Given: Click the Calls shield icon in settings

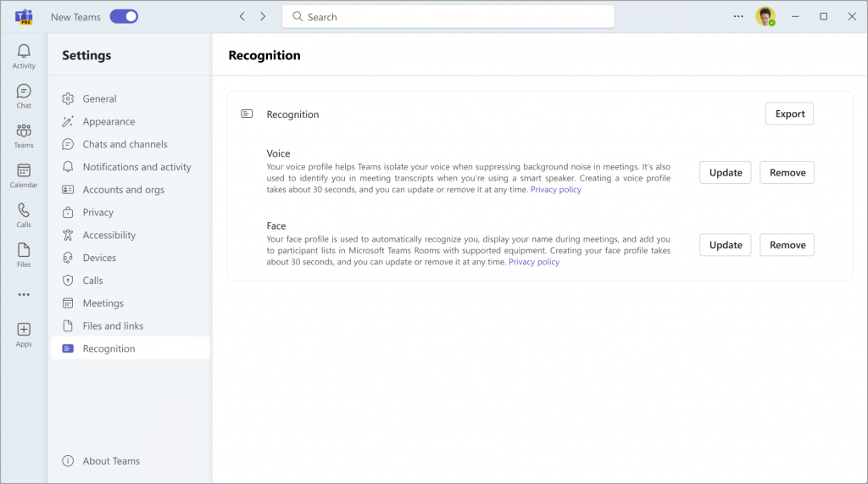Looking at the screenshot, I should tap(68, 281).
